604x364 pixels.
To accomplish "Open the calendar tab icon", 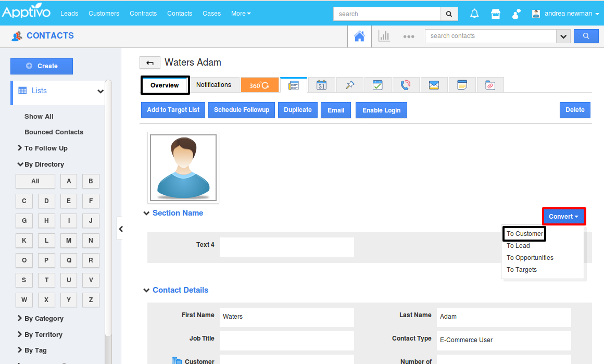I will pos(322,85).
